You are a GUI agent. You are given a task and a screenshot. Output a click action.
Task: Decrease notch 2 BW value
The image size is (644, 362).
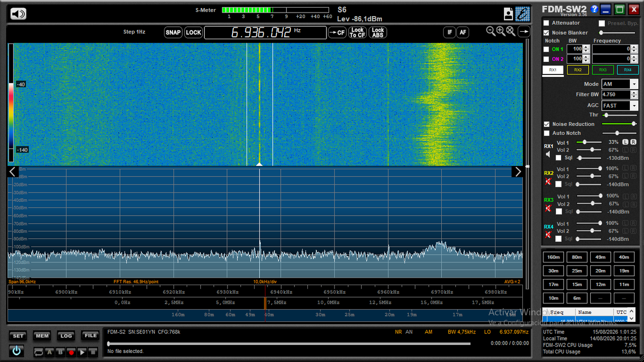586,61
